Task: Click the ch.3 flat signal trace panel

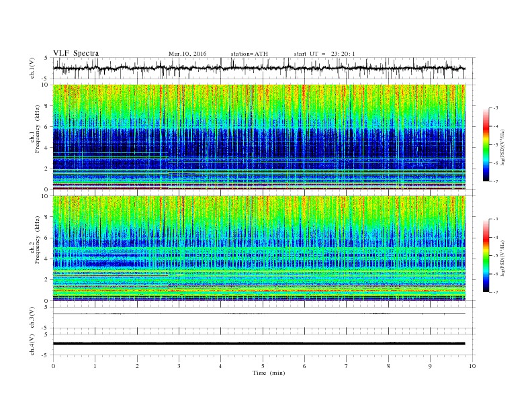Action: click(x=264, y=318)
